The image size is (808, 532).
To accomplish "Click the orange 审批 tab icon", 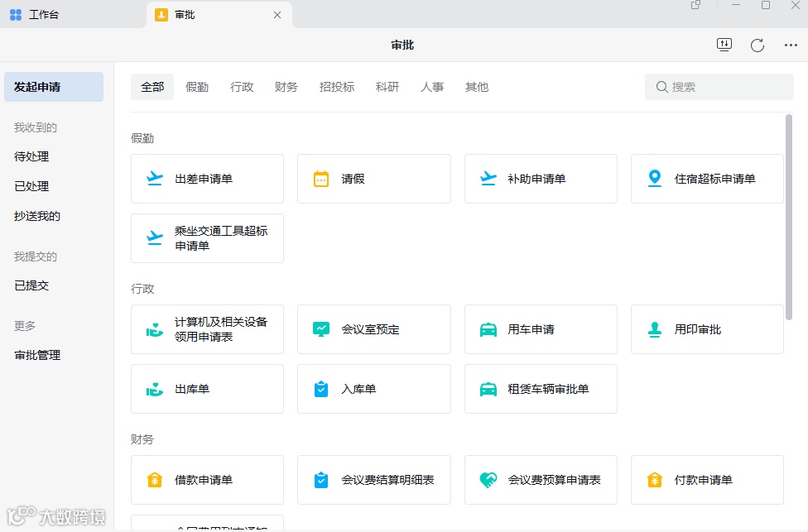I will (x=161, y=15).
